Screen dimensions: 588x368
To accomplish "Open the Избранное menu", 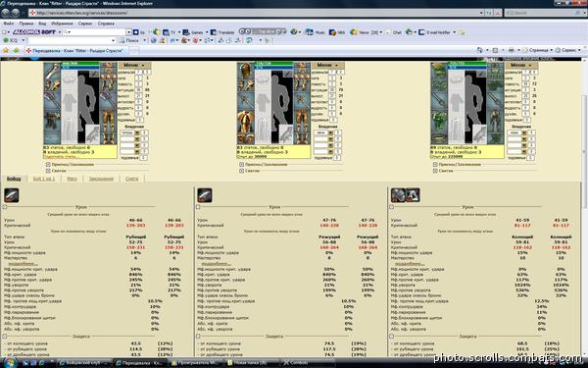I will tap(62, 24).
